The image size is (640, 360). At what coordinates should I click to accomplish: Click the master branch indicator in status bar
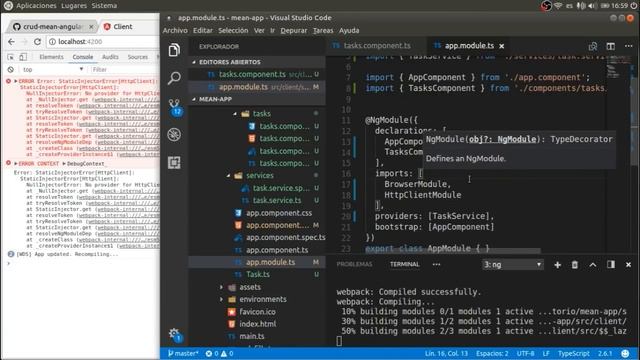183,353
